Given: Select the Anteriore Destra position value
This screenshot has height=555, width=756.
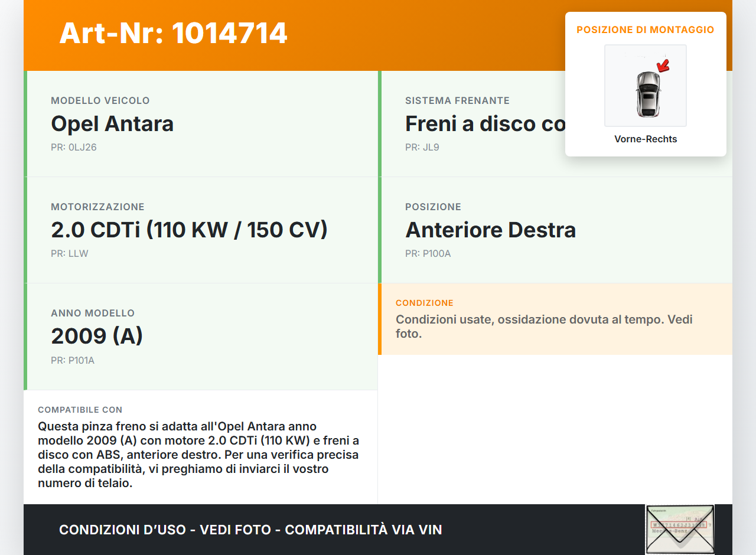Looking at the screenshot, I should (490, 230).
